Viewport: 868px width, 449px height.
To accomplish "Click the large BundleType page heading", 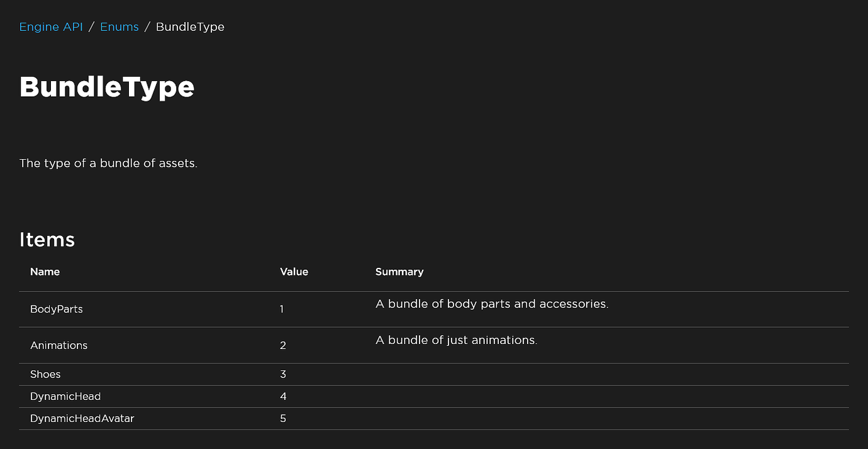I will (x=107, y=87).
